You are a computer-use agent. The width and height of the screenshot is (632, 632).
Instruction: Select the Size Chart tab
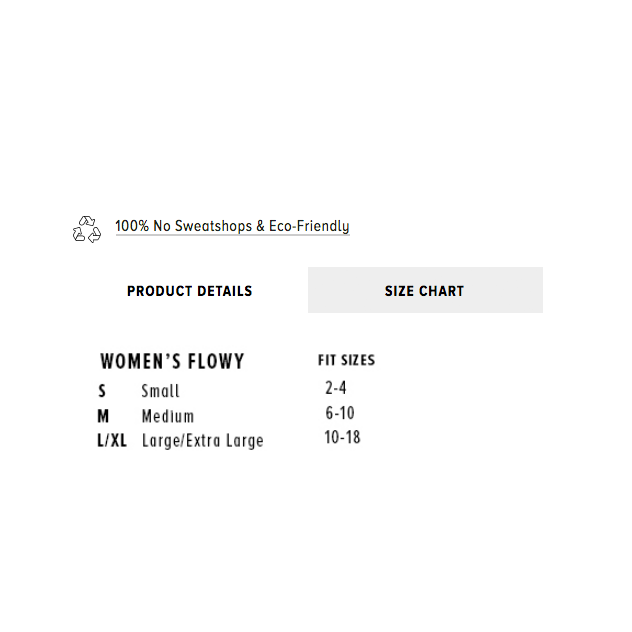click(425, 290)
